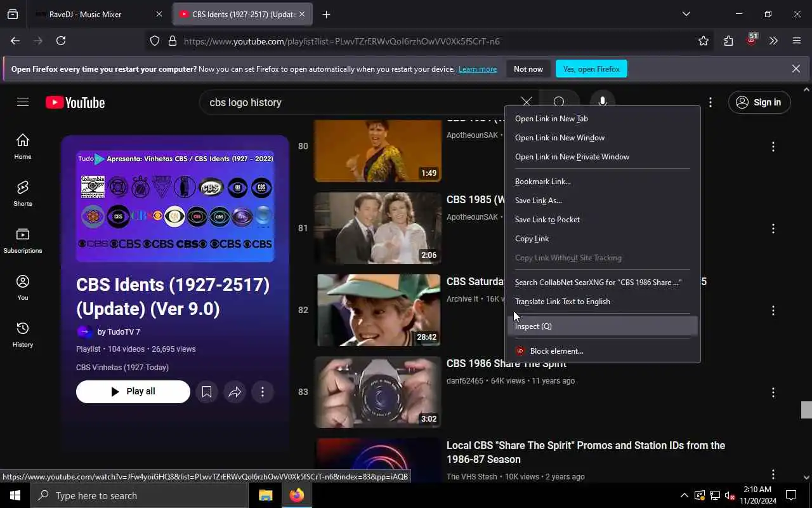The image size is (812, 508).
Task: Open the video 83 camera thumbnail
Action: tap(379, 392)
